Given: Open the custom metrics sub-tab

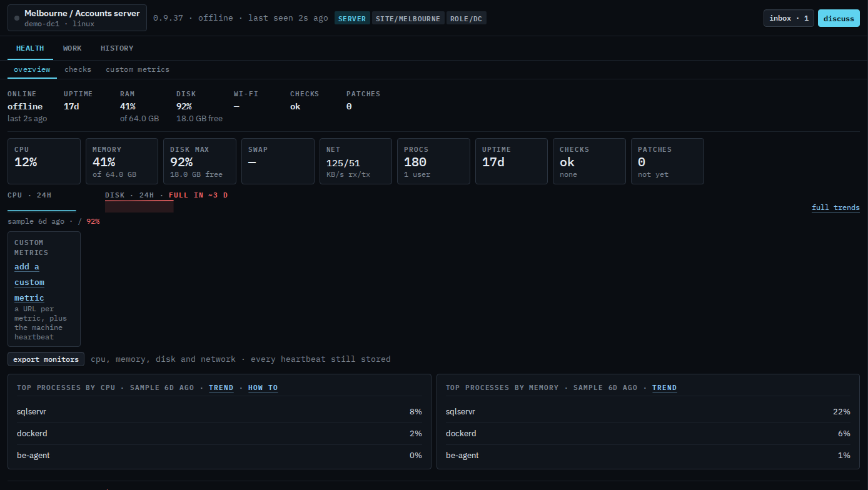Looking at the screenshot, I should [x=138, y=69].
